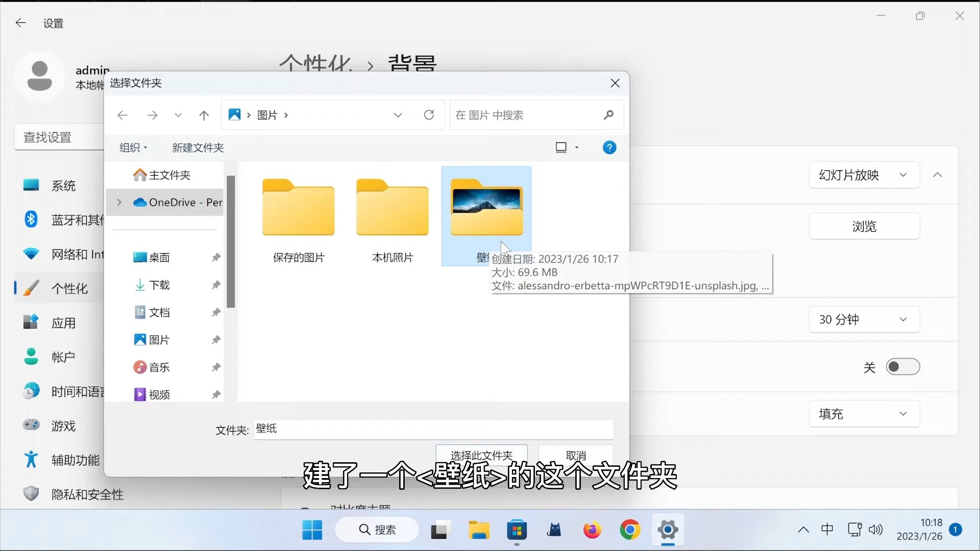
Task: Click the back arrow in the dialog toolbar
Action: point(122,115)
